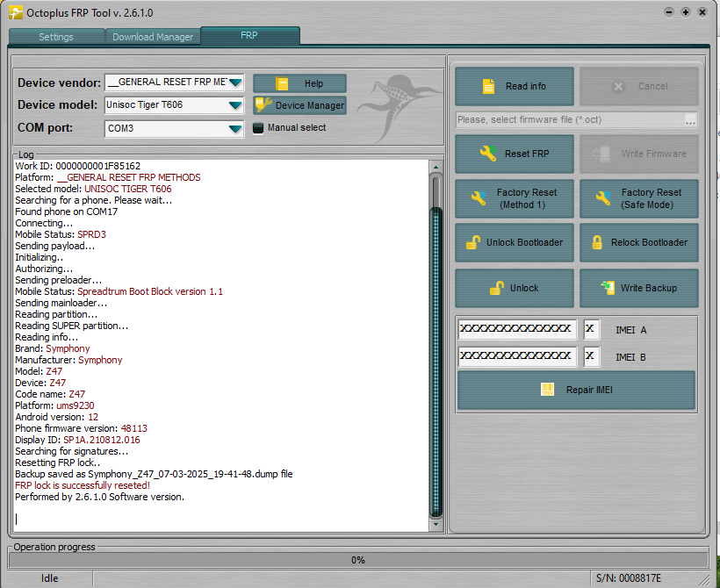Click the Help button
The width and height of the screenshot is (720, 588).
[x=299, y=83]
